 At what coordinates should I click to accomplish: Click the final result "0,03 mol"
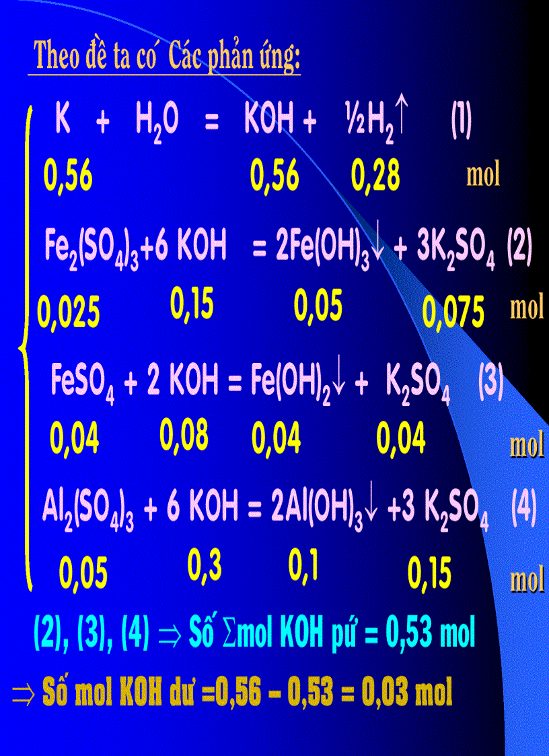coord(407,692)
